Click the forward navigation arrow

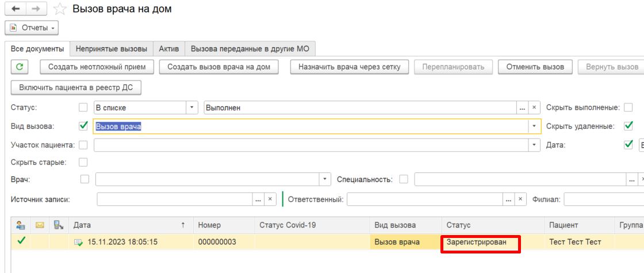(36, 9)
